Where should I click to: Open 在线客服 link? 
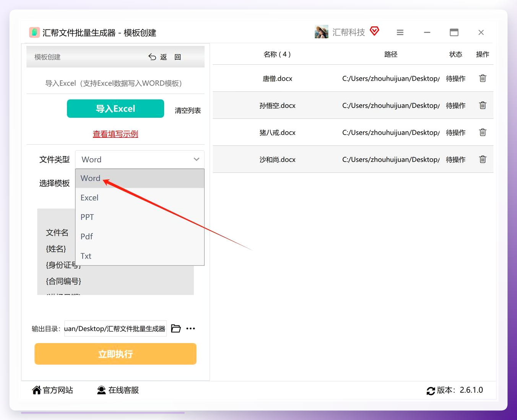124,390
